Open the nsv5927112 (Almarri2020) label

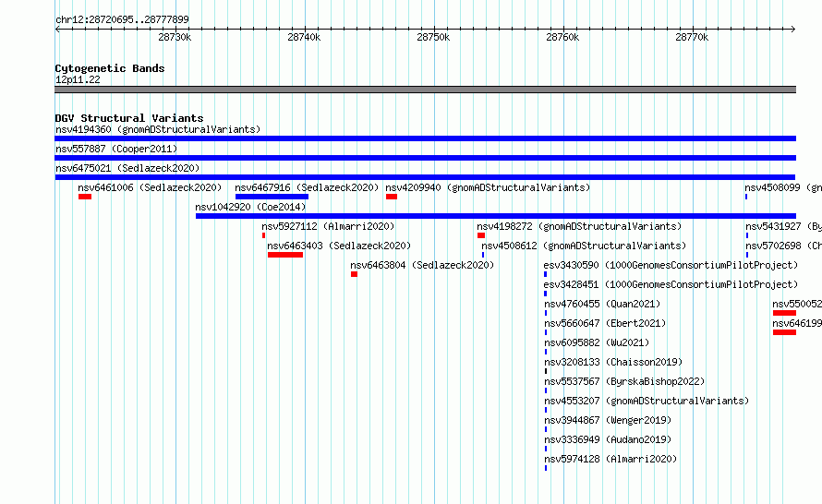(328, 226)
